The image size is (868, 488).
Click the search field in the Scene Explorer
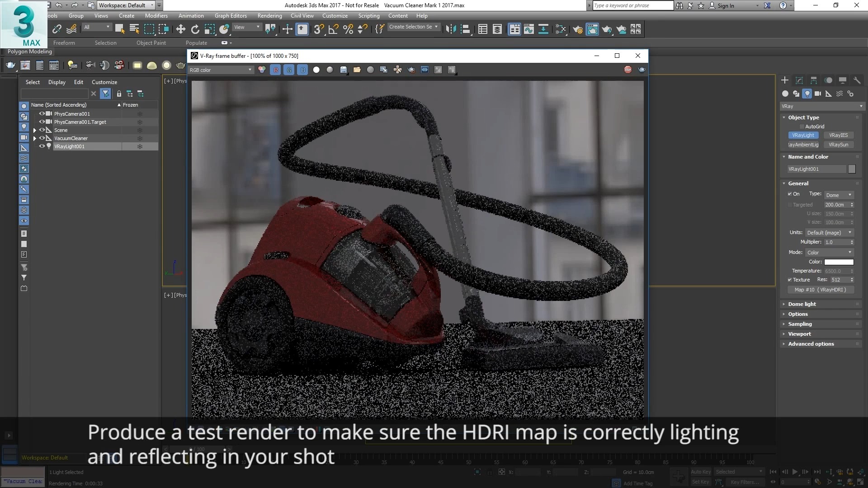[x=54, y=94]
